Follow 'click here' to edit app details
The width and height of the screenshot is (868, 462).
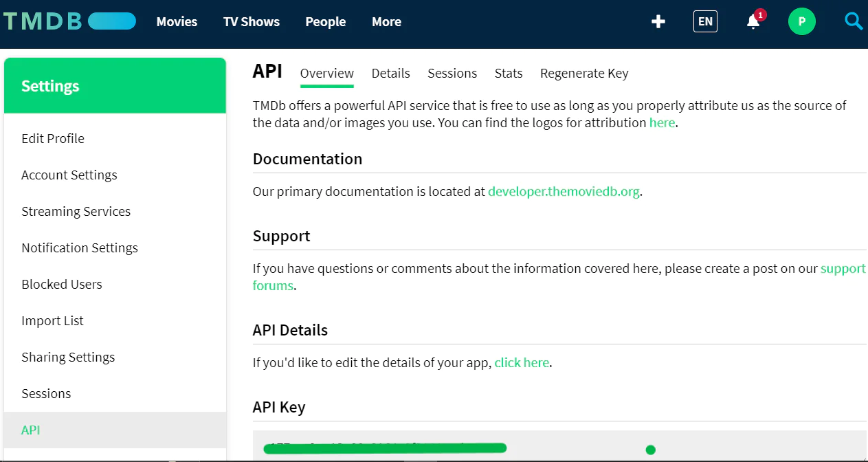522,362
